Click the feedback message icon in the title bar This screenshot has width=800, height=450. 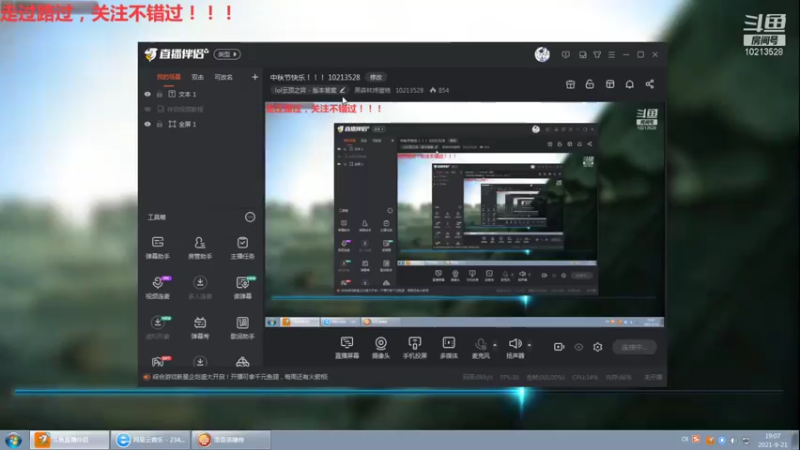[565, 55]
